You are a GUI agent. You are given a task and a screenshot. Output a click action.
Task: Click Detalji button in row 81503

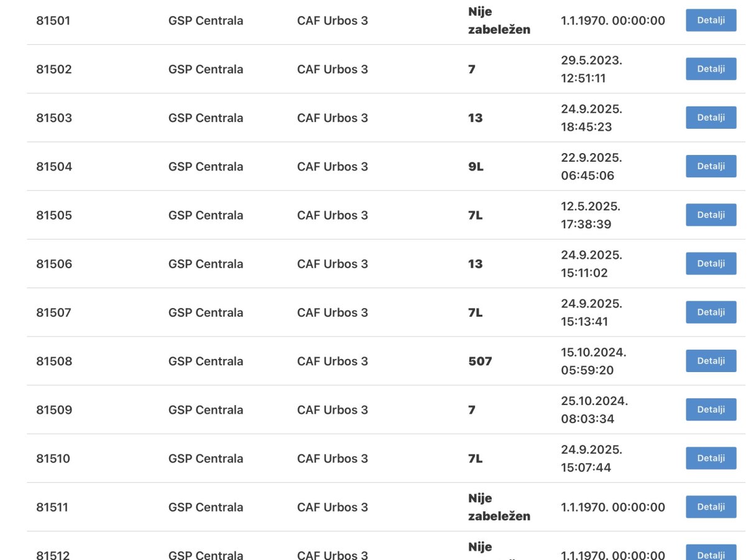coord(711,118)
